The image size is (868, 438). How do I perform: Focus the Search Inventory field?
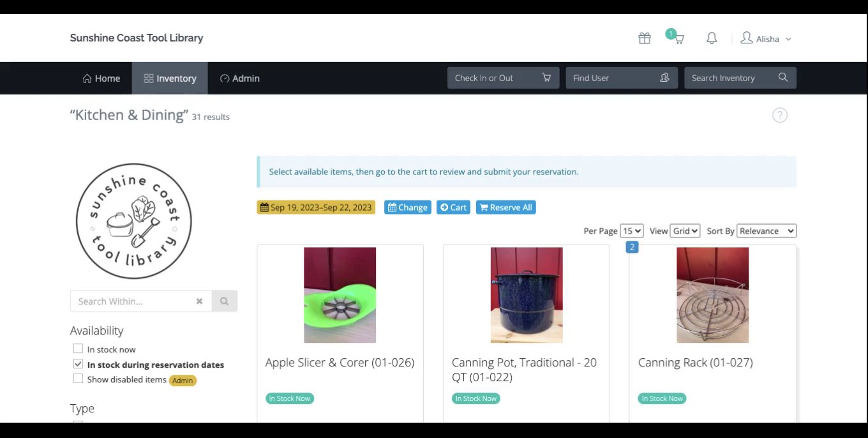click(x=740, y=78)
